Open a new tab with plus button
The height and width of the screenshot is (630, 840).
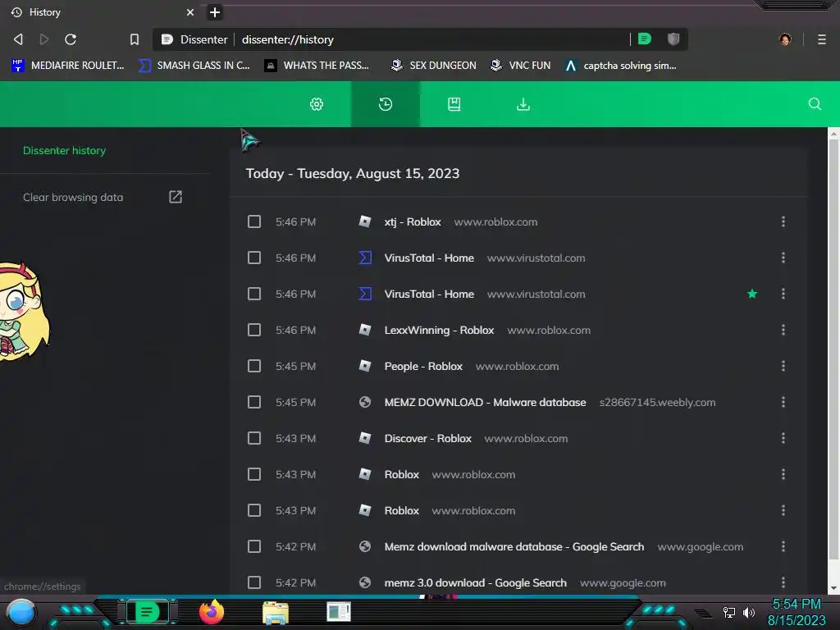coord(215,12)
